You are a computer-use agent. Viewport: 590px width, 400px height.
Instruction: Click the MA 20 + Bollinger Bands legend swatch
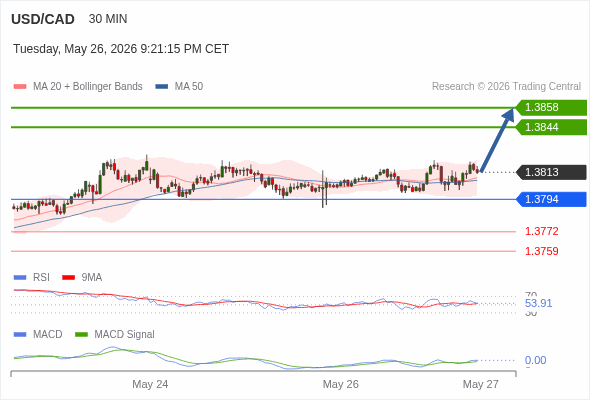(x=20, y=87)
